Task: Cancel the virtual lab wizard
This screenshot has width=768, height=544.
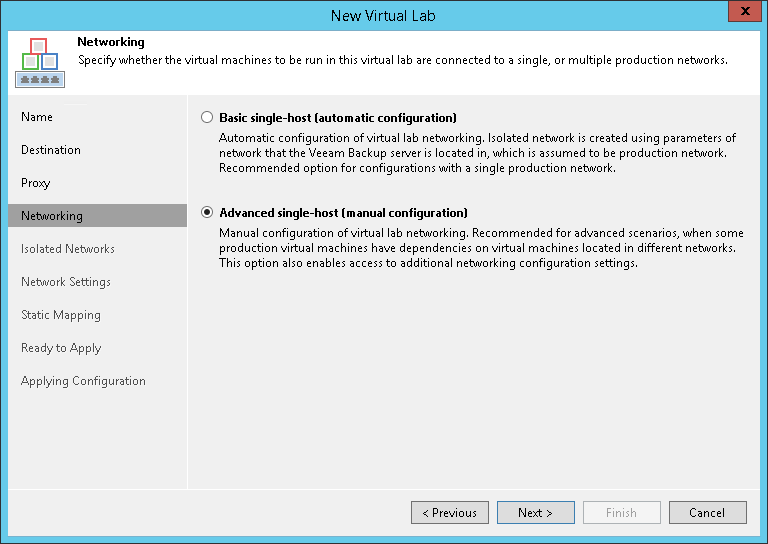Action: point(708,513)
